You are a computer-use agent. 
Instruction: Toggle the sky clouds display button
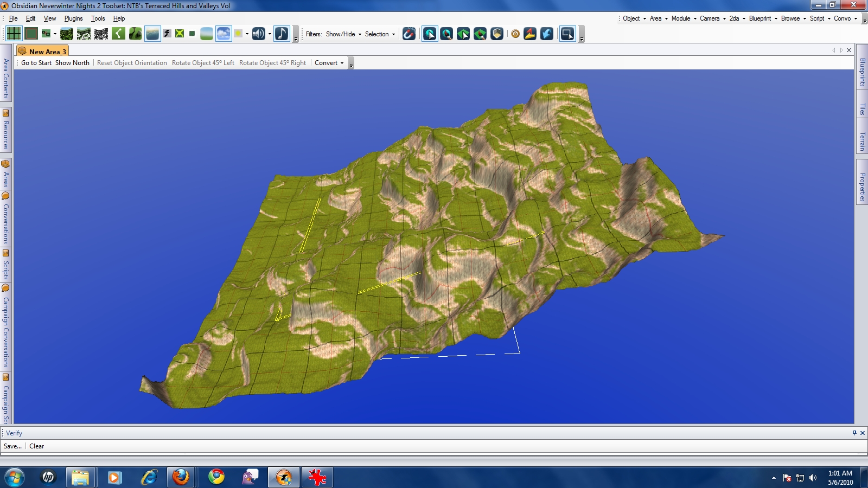point(223,34)
